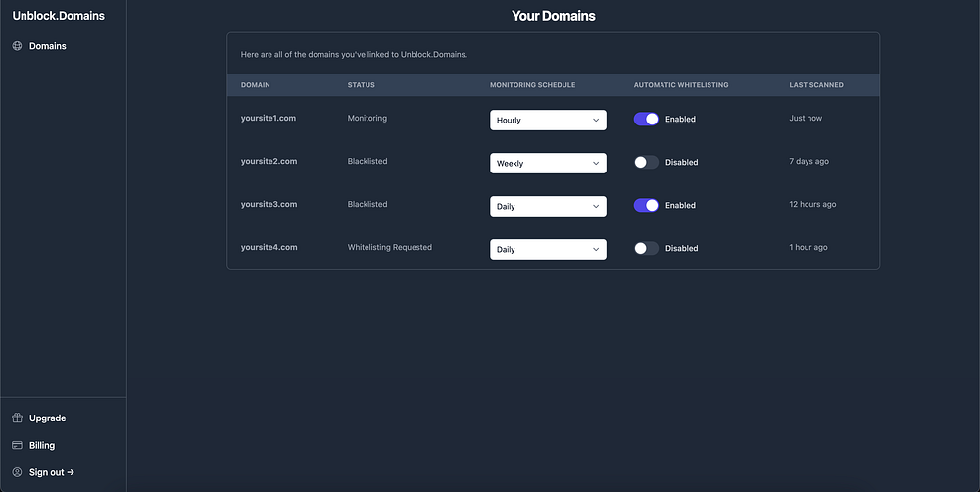Select the yoursite2.com domain name
The height and width of the screenshot is (492, 980).
[x=269, y=161]
